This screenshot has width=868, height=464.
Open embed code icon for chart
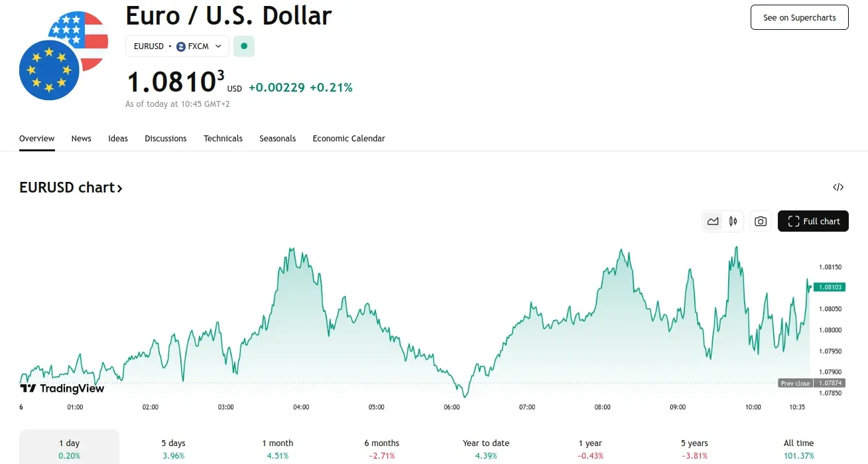838,187
